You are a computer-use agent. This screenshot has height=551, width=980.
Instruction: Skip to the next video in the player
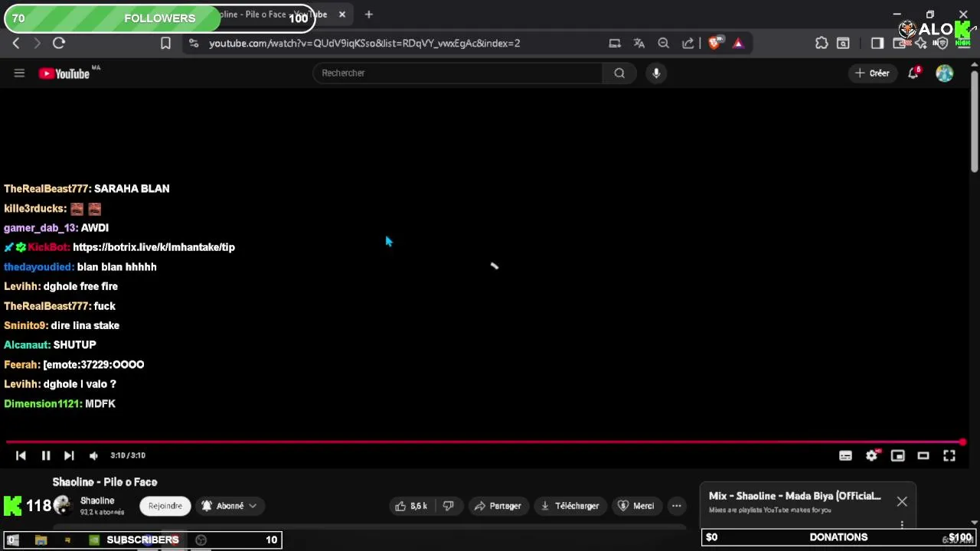pos(69,455)
